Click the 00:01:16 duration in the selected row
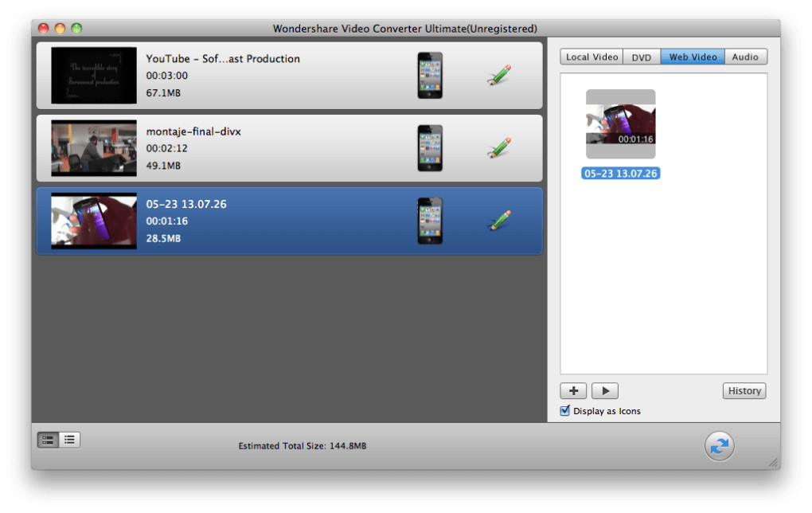This screenshot has width=812, height=513. coord(166,221)
